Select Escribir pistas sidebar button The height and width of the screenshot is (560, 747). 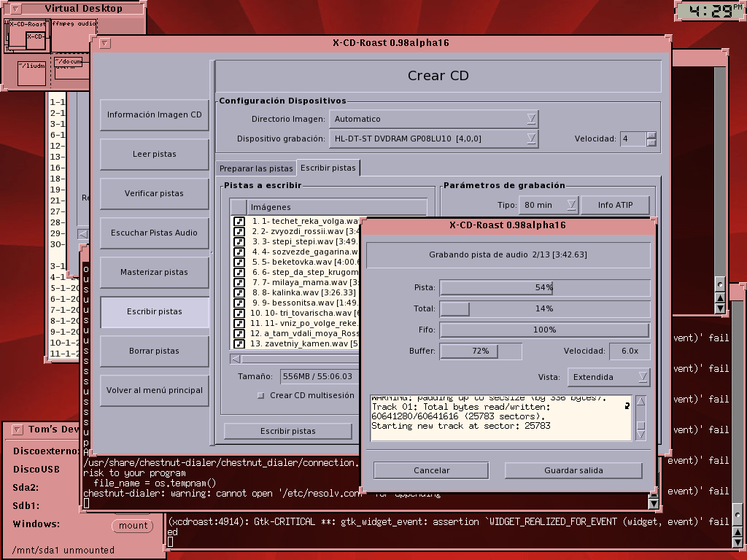tap(155, 312)
